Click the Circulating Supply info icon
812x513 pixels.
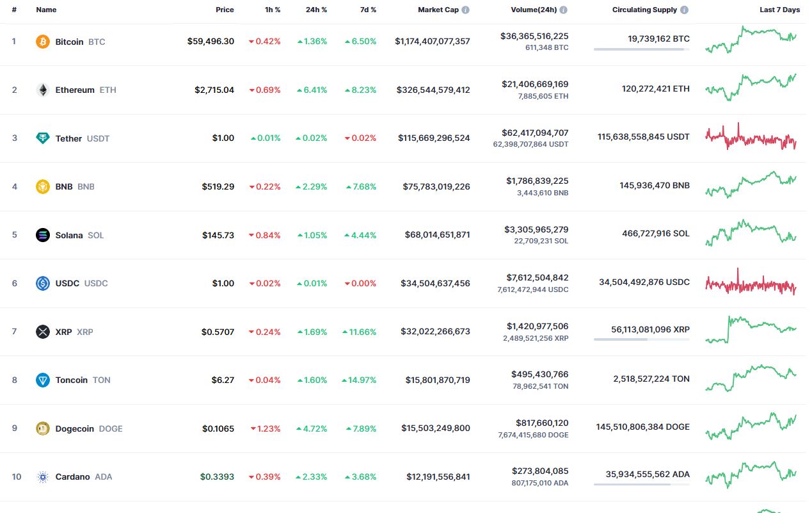pyautogui.click(x=685, y=10)
